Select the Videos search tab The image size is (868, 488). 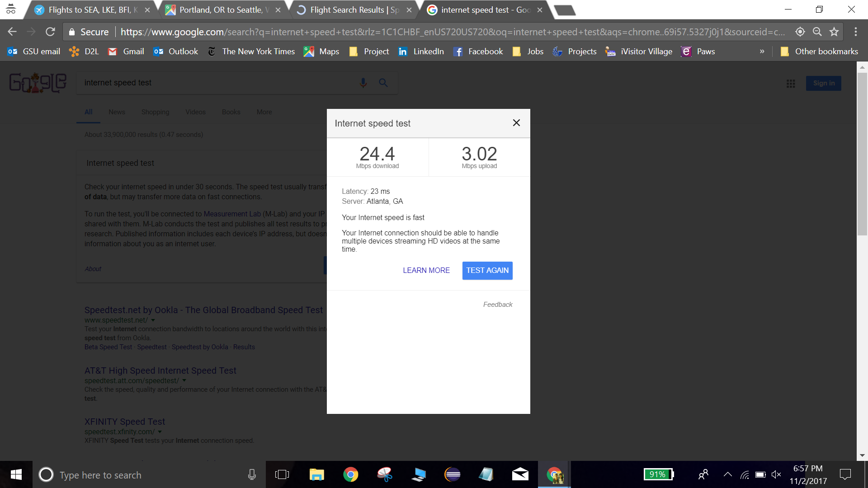coord(195,112)
